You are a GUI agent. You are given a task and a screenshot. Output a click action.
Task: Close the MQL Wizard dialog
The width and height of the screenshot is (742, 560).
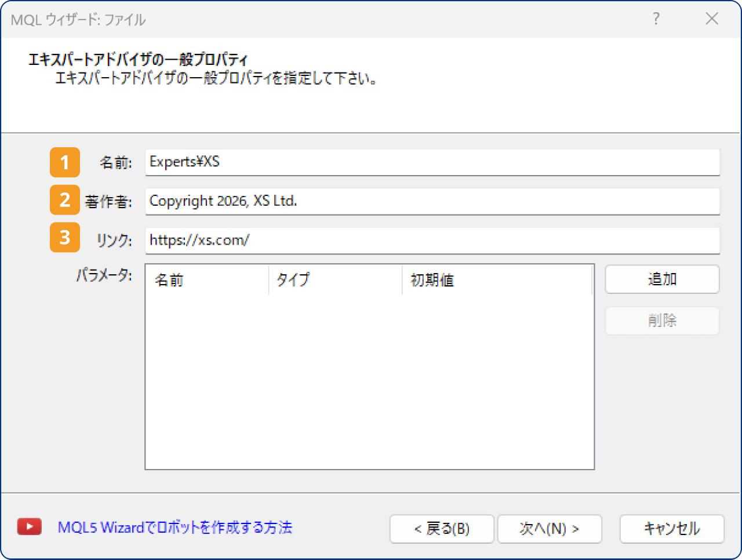coord(712,19)
